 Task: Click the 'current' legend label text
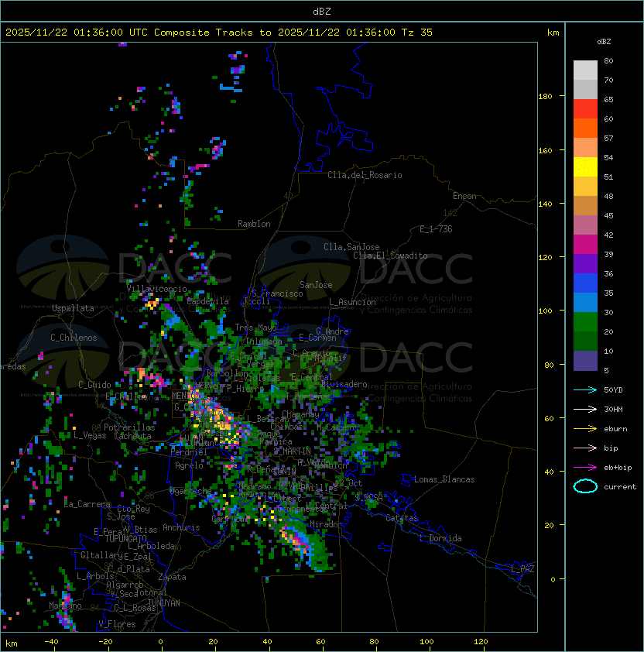620,487
